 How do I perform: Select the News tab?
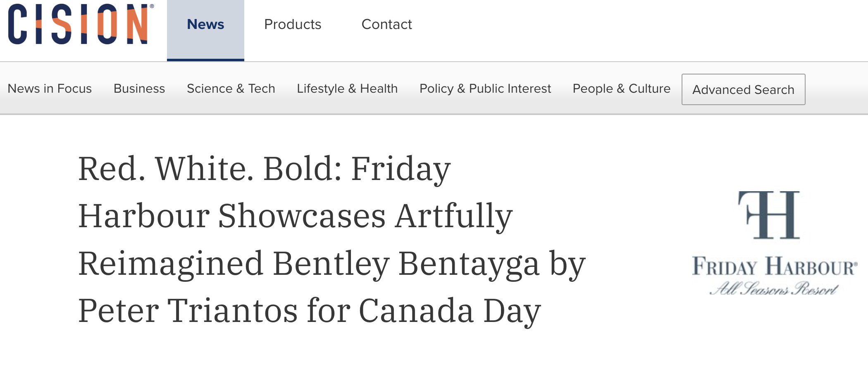pos(205,25)
